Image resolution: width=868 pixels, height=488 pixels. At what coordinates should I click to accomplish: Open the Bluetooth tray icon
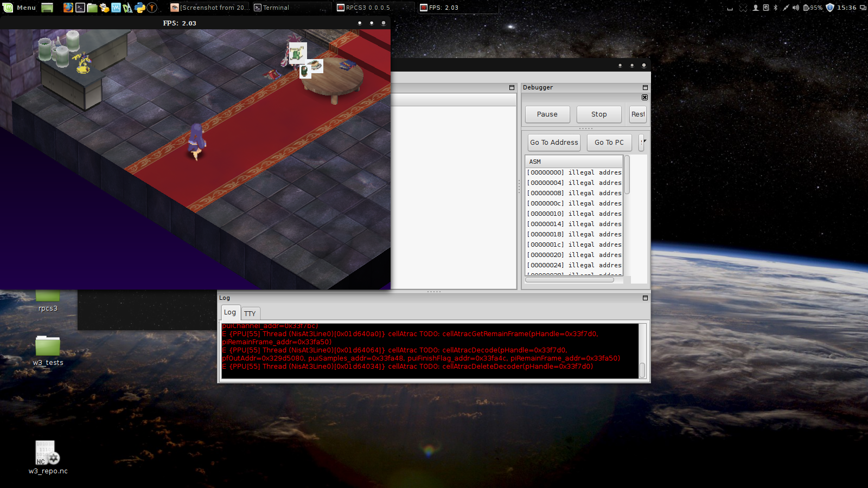coord(775,8)
